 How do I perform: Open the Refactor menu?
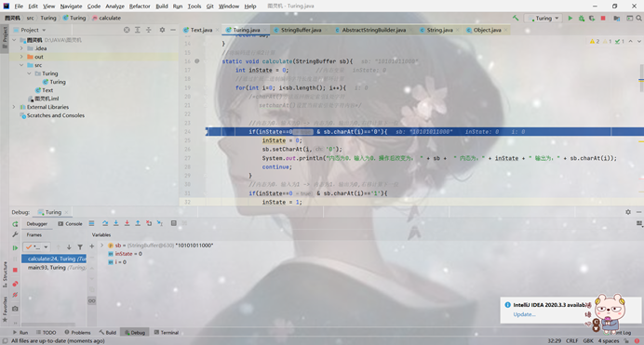[x=140, y=7]
